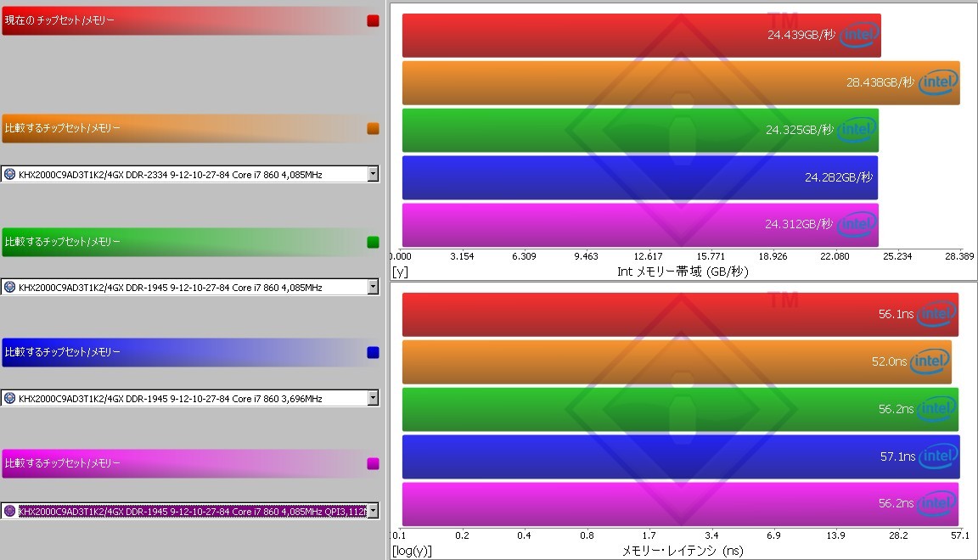Click the 13.9 latency axis tick
The height and width of the screenshot is (560, 978).
pos(835,535)
